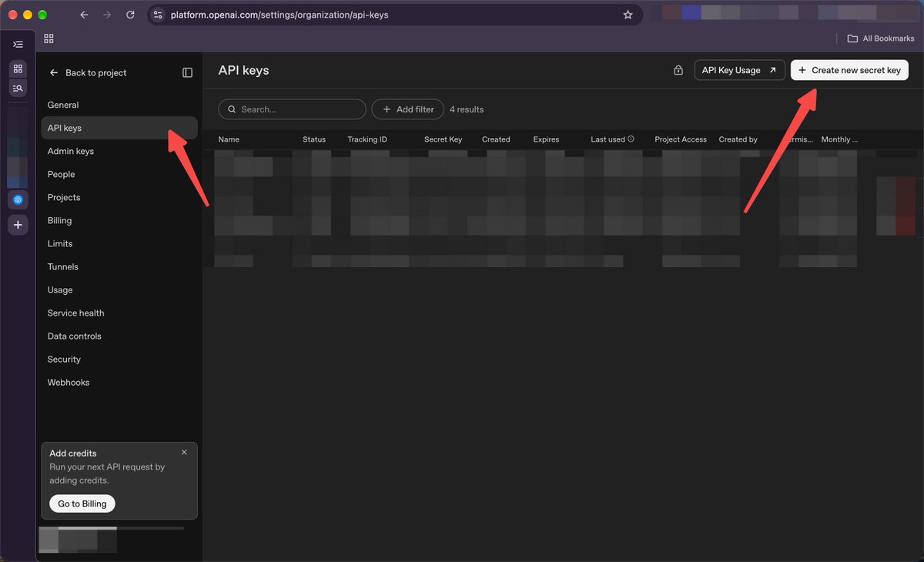The height and width of the screenshot is (562, 924).
Task: Open the Webhooks page
Action: (119, 382)
